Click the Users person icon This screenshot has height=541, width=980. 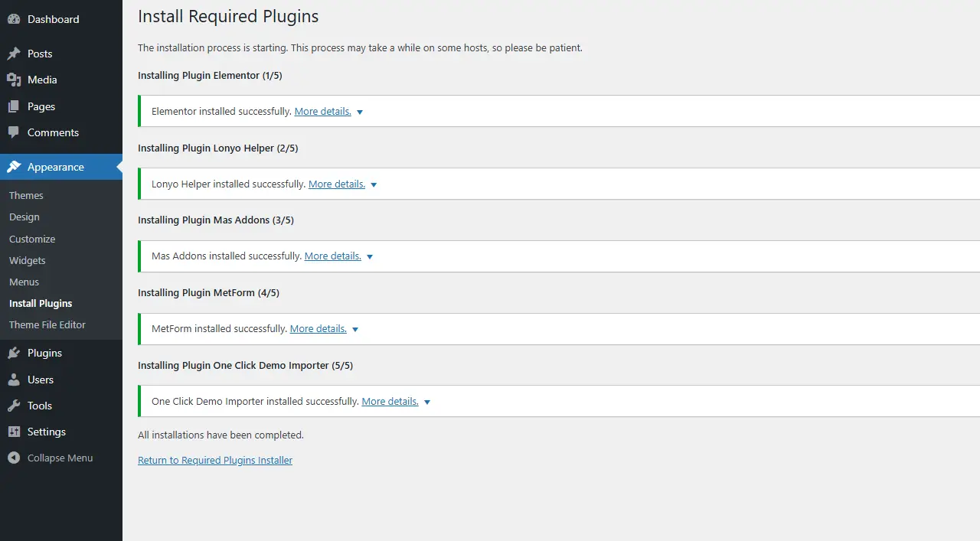point(14,380)
